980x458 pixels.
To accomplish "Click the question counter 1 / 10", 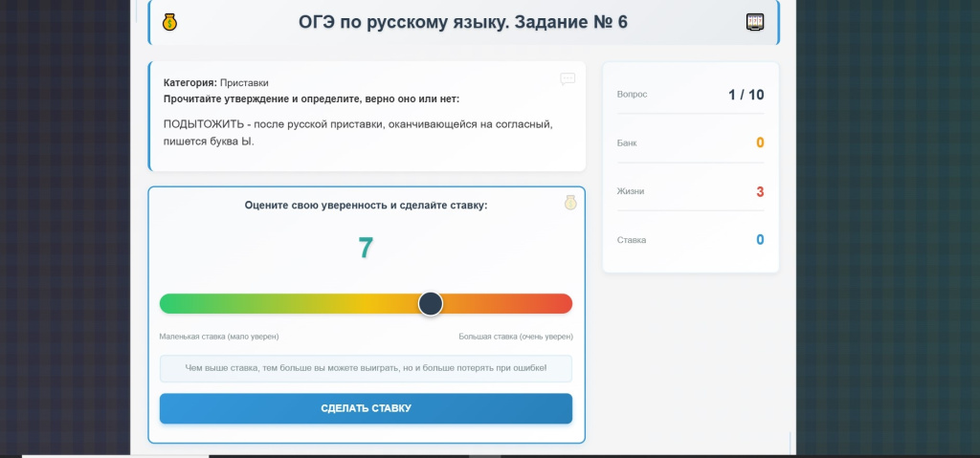I will pos(746,95).
